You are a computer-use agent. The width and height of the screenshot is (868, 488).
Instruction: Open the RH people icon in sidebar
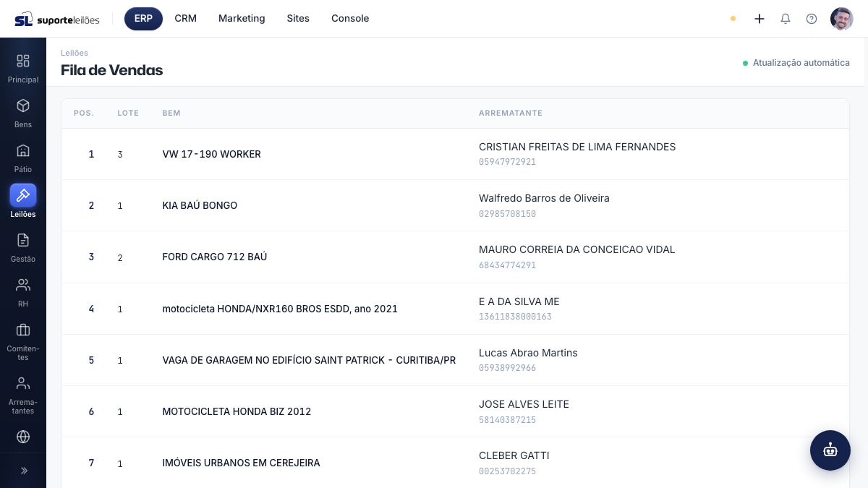[23, 285]
